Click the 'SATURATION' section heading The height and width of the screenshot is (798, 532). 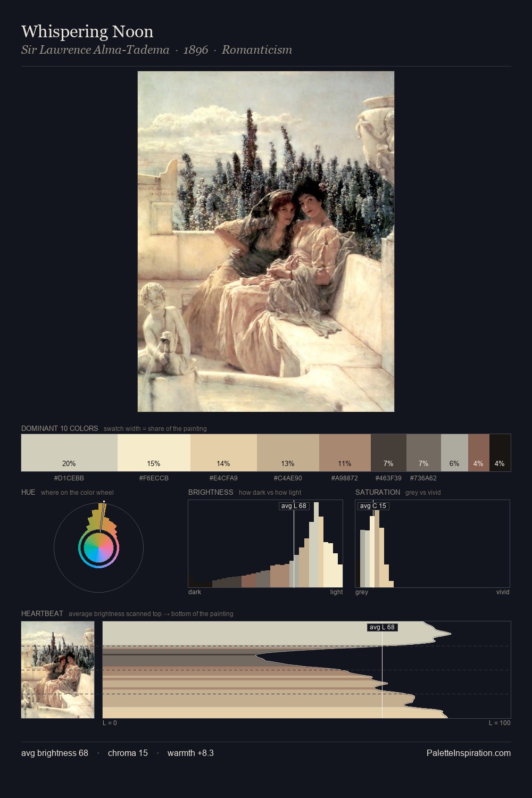point(378,492)
